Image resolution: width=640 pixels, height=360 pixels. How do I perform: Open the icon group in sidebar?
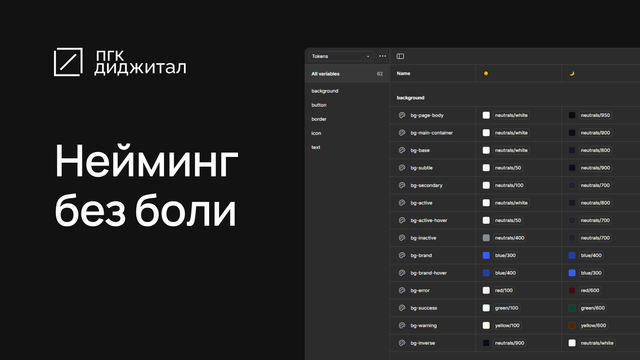pyautogui.click(x=316, y=133)
